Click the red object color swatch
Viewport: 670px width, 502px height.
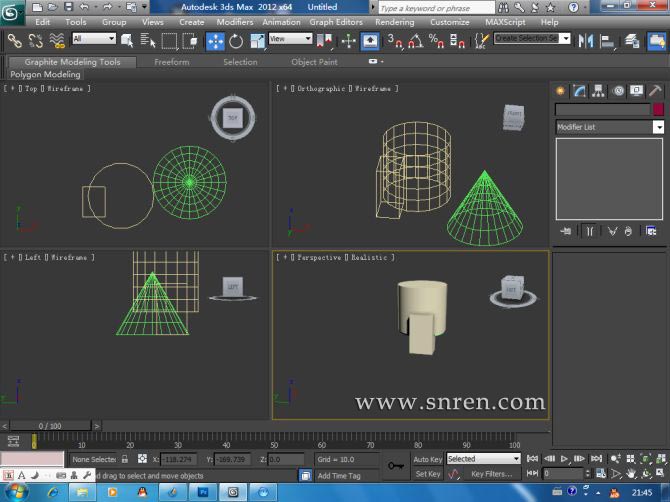coord(658,109)
